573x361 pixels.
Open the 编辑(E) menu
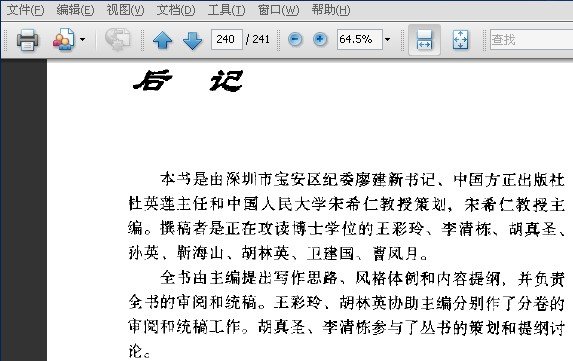pos(75,10)
